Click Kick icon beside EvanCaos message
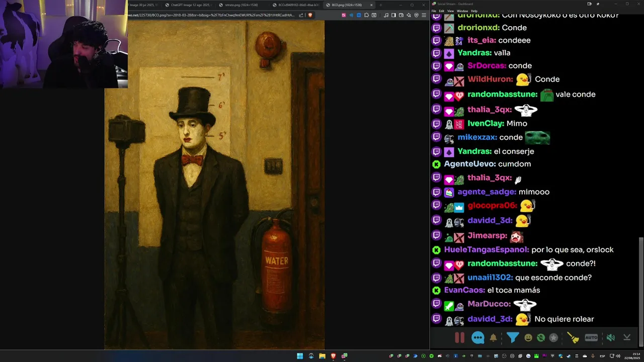The image size is (644, 362). 436,290
